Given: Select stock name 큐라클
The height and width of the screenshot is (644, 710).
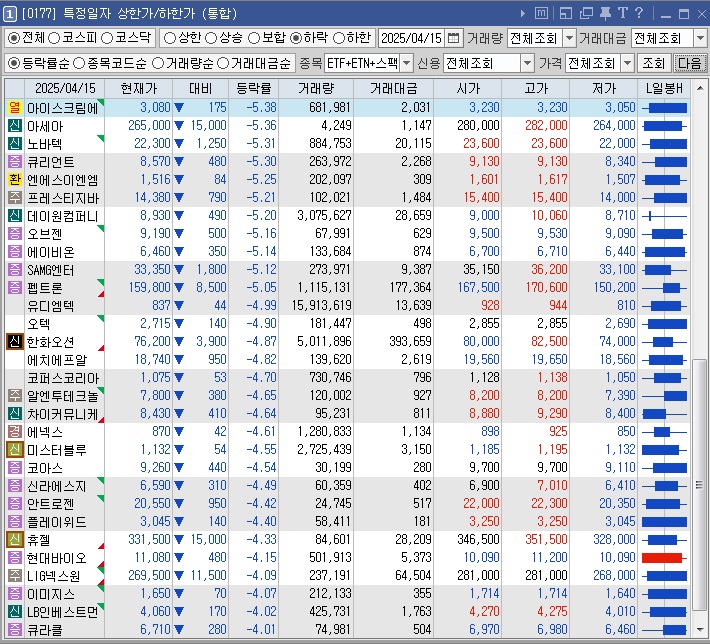Looking at the screenshot, I should point(44,630).
